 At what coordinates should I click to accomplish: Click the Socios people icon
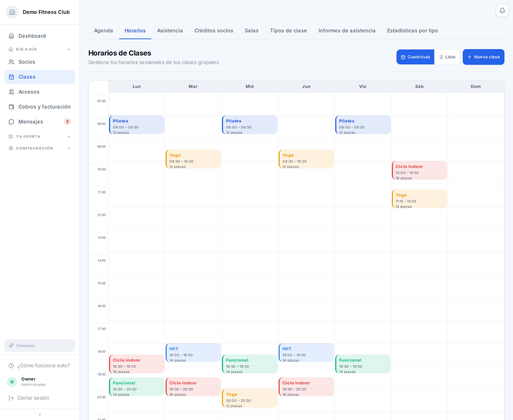11,62
